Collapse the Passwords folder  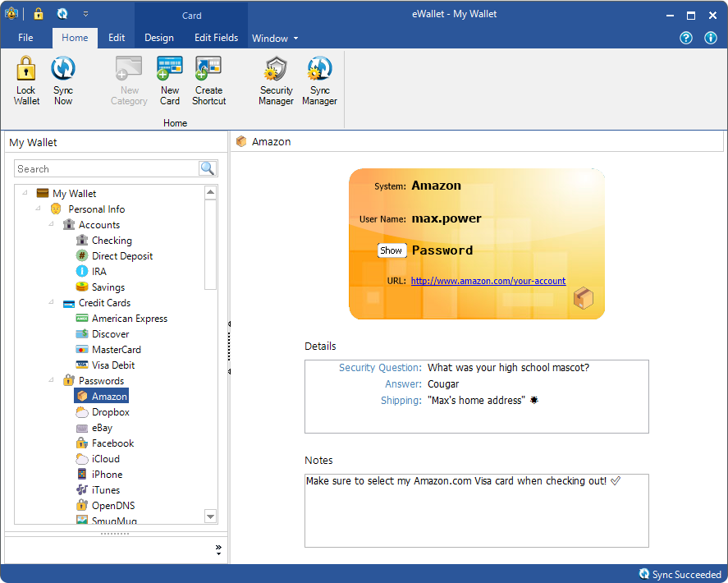(51, 380)
